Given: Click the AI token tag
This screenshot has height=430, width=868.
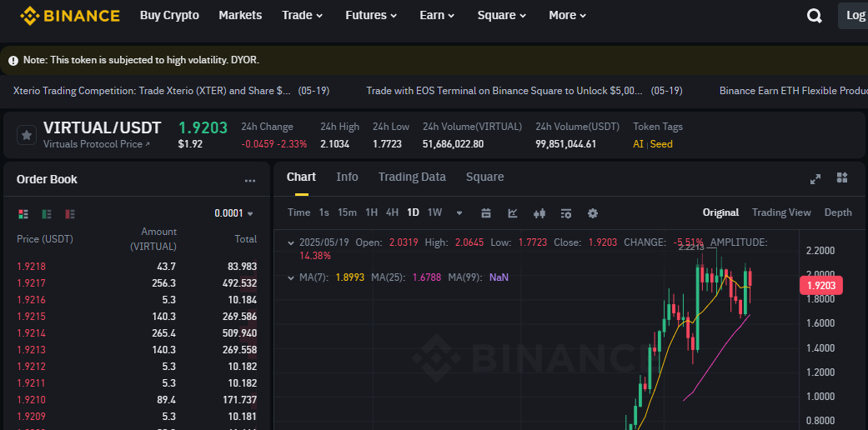Looking at the screenshot, I should (x=638, y=144).
